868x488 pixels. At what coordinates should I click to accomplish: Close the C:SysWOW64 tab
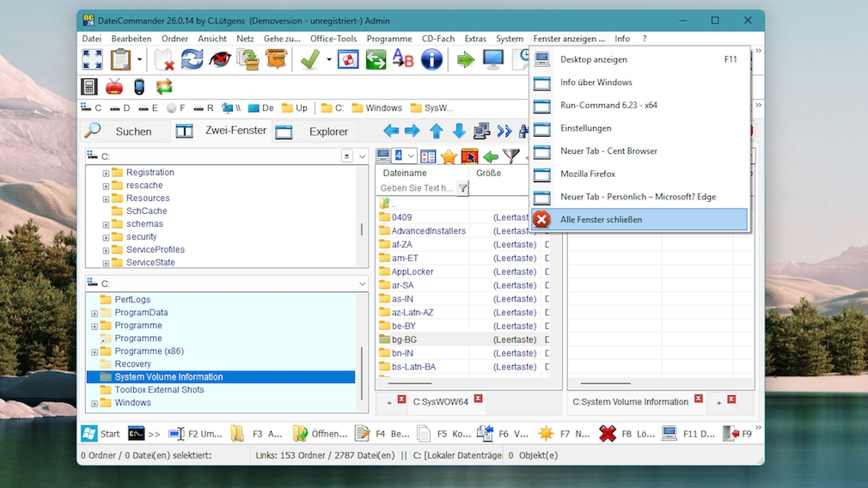click(x=479, y=400)
